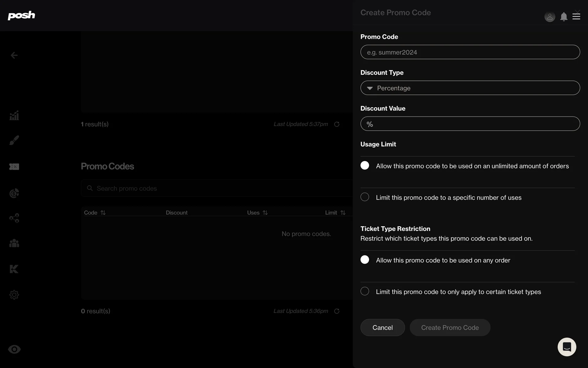Open the settings gear in sidebar
This screenshot has width=588, height=368.
point(14,295)
